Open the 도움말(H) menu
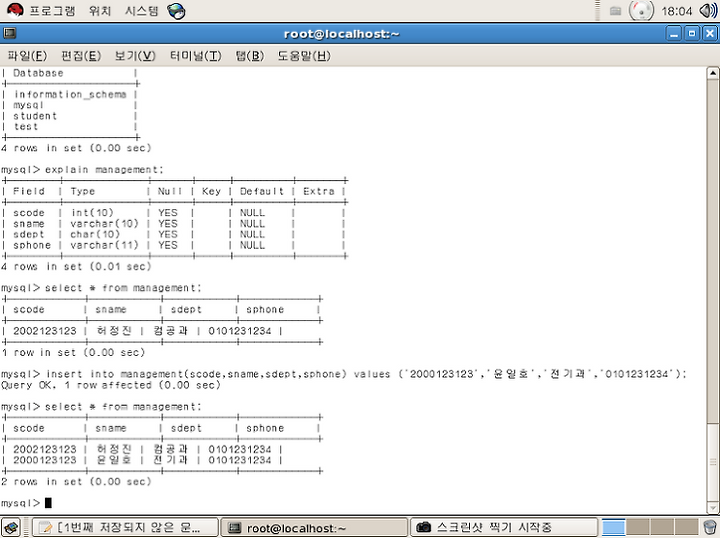 304,56
